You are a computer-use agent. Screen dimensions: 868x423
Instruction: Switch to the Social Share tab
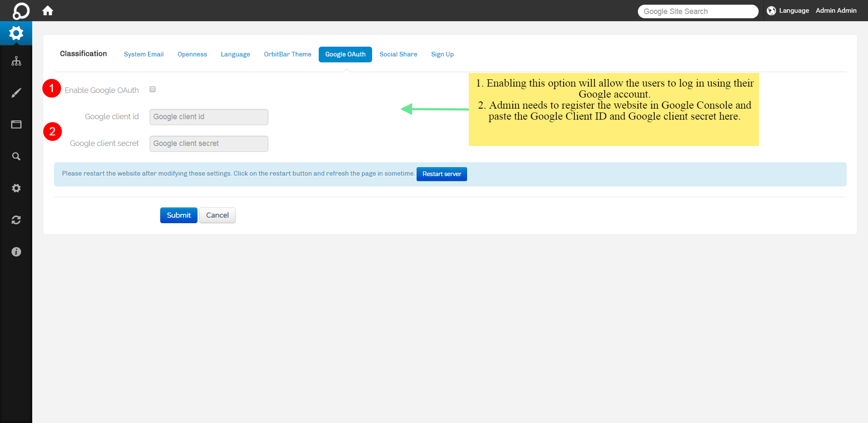398,54
